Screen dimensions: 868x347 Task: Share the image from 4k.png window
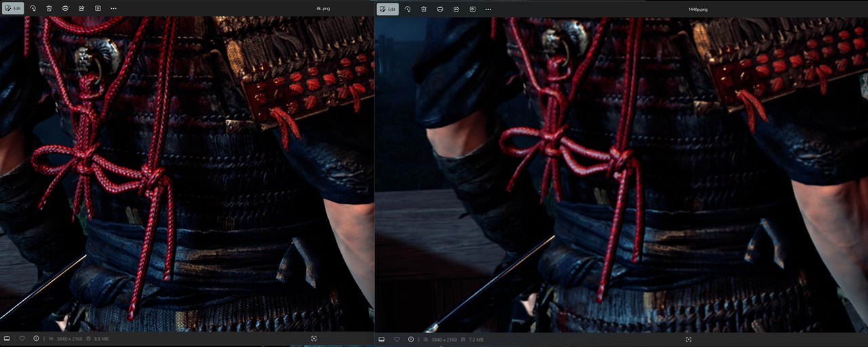pos(81,9)
